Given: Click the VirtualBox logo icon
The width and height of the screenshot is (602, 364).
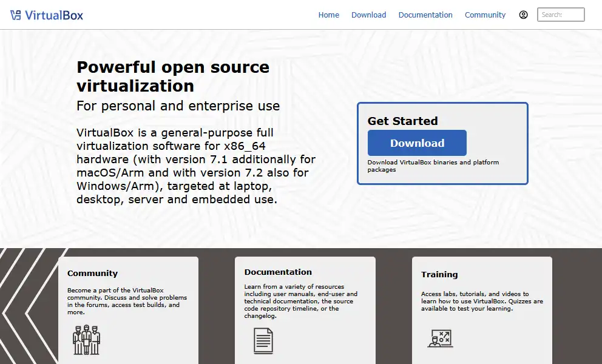Looking at the screenshot, I should coord(16,15).
